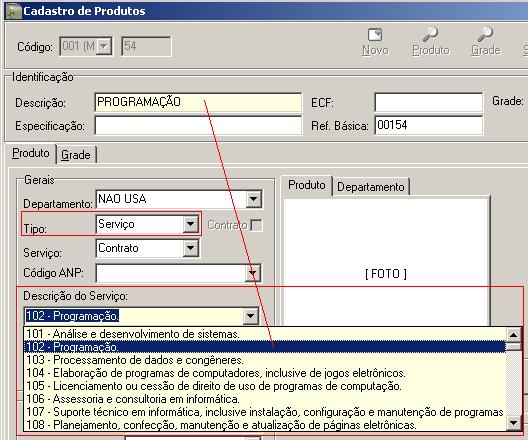Switch to the Grade tab

[x=76, y=155]
